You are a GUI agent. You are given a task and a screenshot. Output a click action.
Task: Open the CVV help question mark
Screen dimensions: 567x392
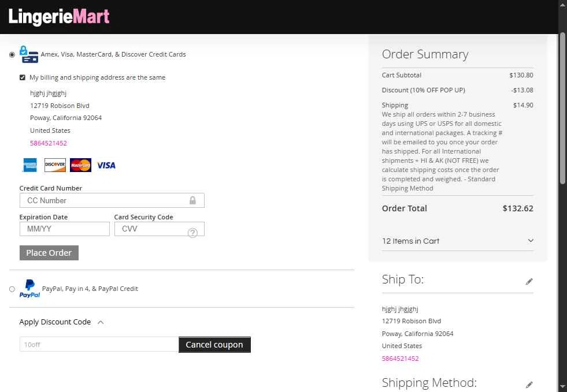pyautogui.click(x=192, y=233)
